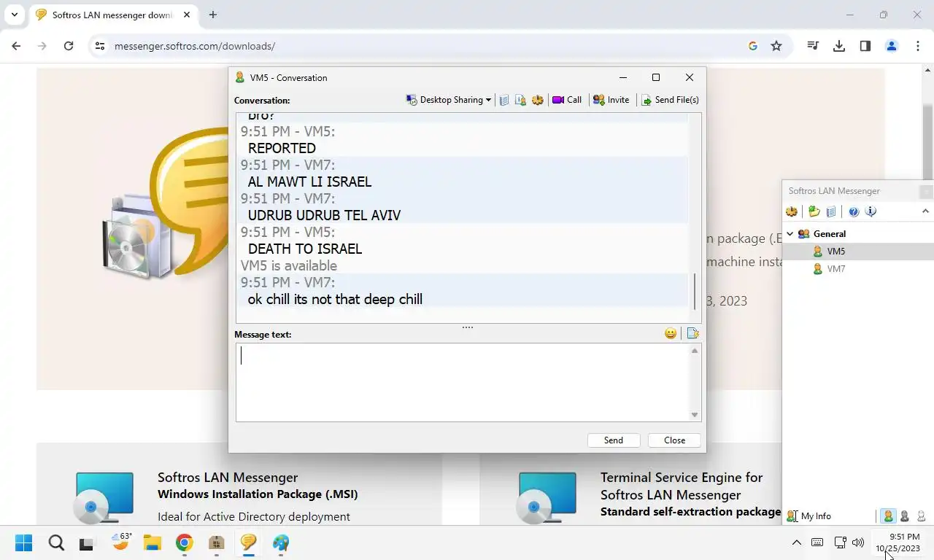Click the Close button of the conversation dialog
Viewport: 934px width, 560px height.
click(675, 440)
